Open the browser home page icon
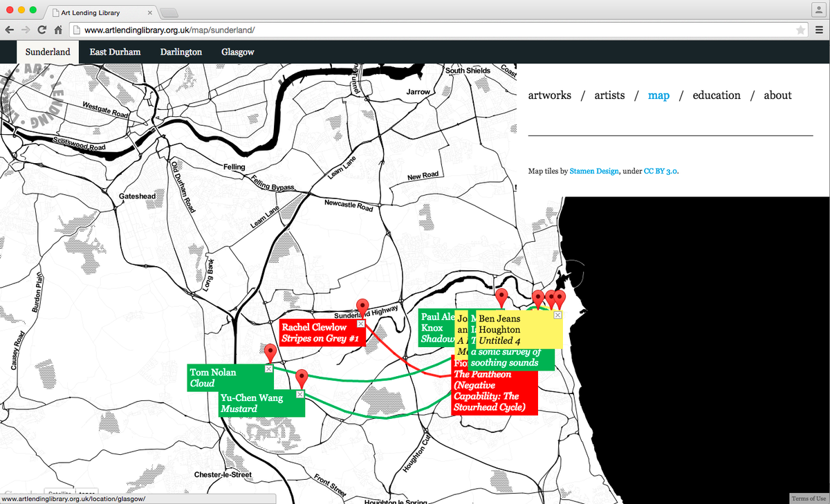The width and height of the screenshot is (830, 504). pos(59,30)
